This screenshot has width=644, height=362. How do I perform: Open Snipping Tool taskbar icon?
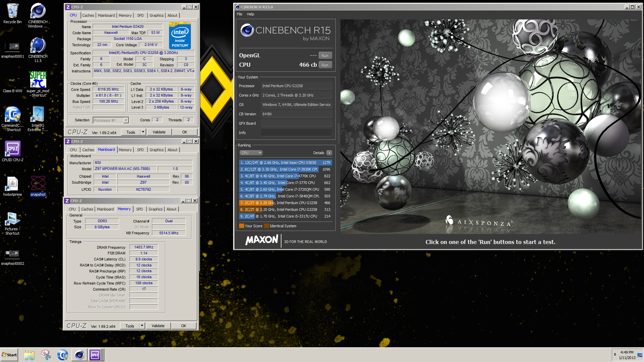(46, 355)
